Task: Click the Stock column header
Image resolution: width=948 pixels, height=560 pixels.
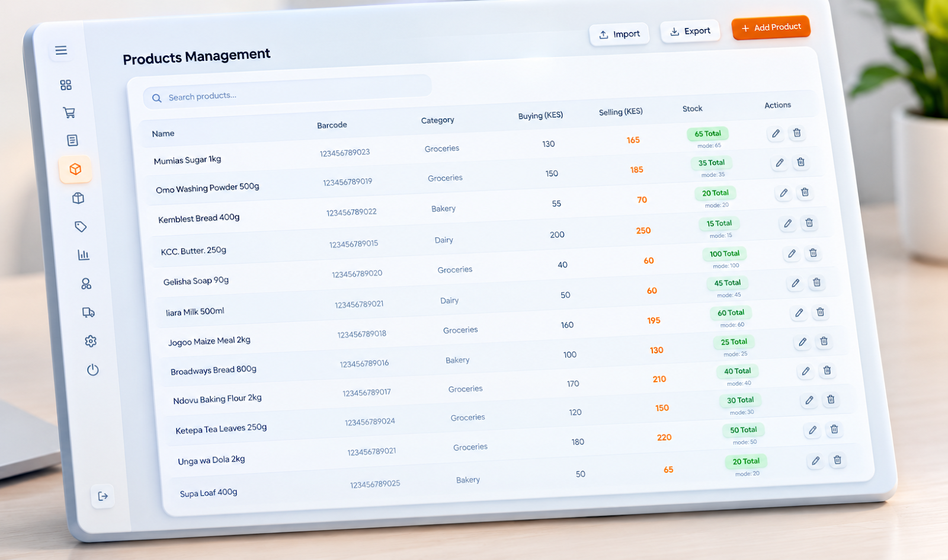Action: (692, 108)
